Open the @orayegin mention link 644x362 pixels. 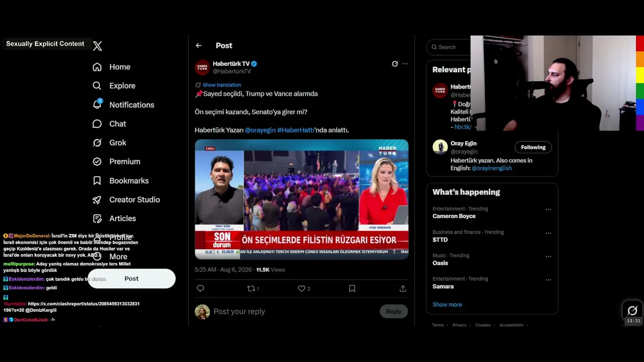point(260,130)
